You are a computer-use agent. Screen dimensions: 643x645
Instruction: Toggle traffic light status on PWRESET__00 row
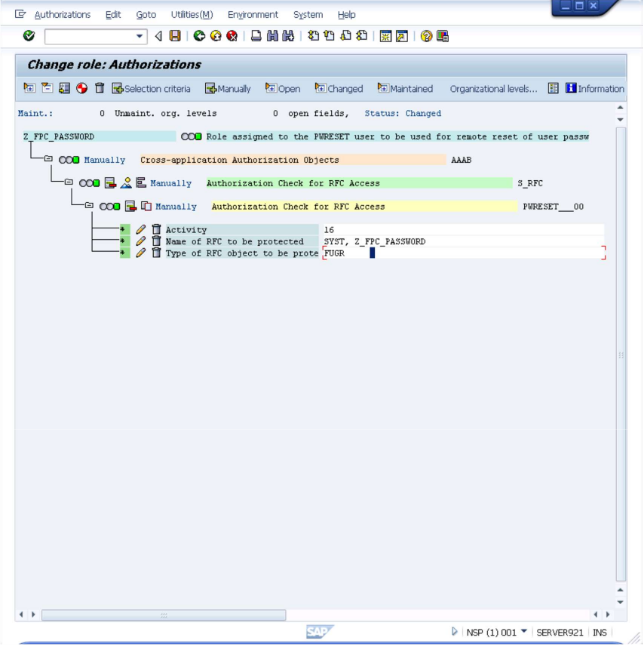110,206
